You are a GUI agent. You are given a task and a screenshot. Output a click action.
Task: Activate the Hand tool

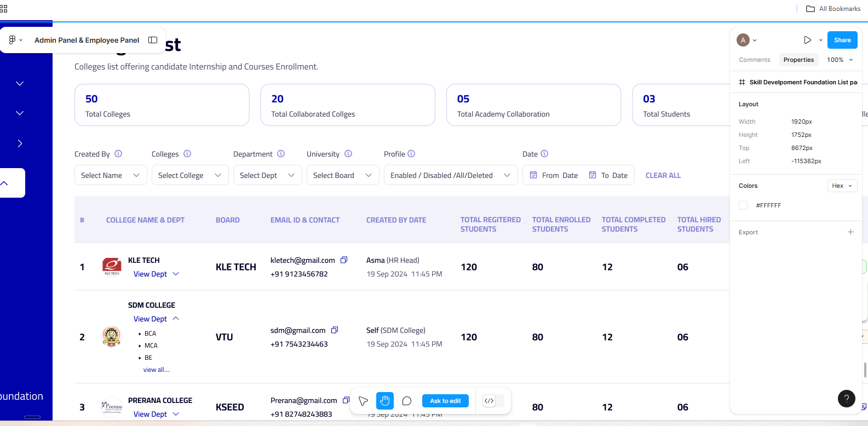385,401
